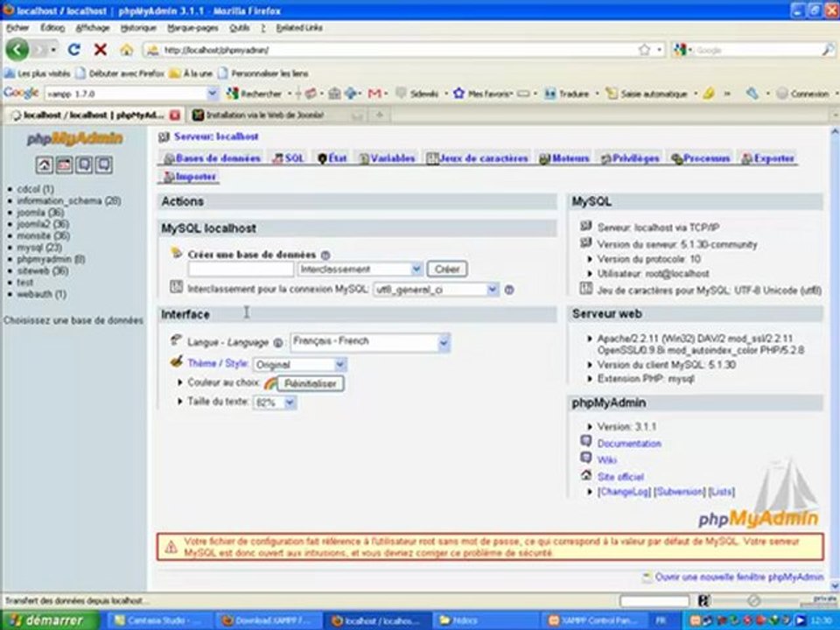Open the Processus tab
Viewport: 840px width, 630px height.
point(700,158)
